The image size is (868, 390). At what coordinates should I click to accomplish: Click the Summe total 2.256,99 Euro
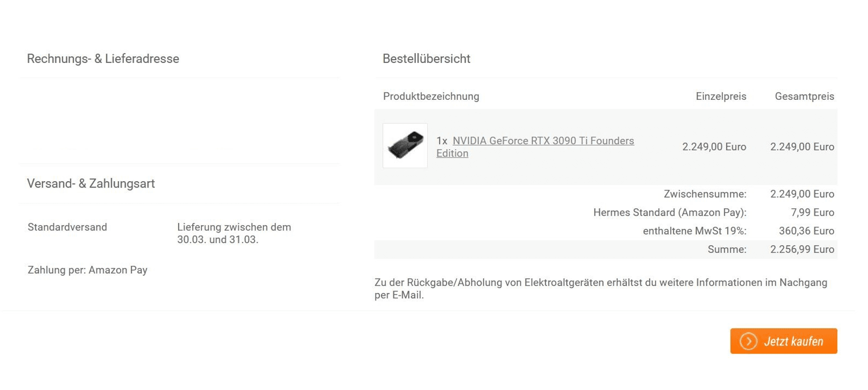pos(802,249)
